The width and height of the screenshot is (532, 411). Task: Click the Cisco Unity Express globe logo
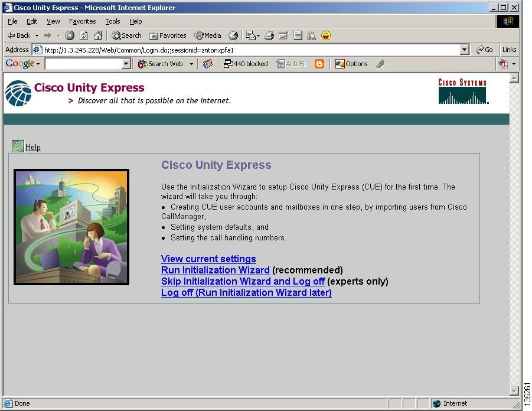[18, 93]
